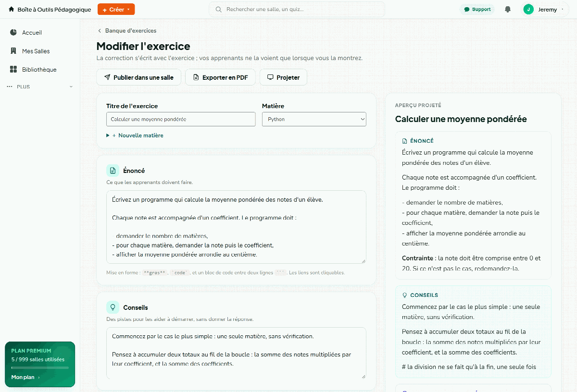Click the Conseils lightbulb icon
577x392 pixels.
[113, 307]
